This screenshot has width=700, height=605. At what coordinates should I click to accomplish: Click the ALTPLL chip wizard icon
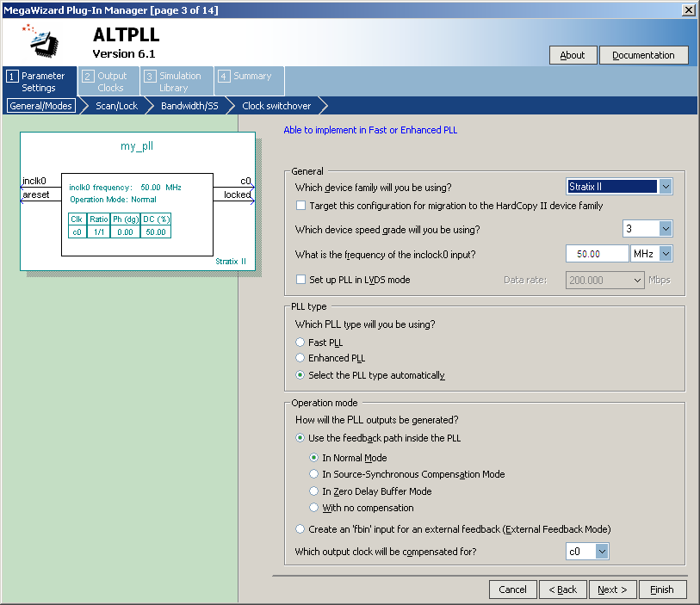click(41, 40)
